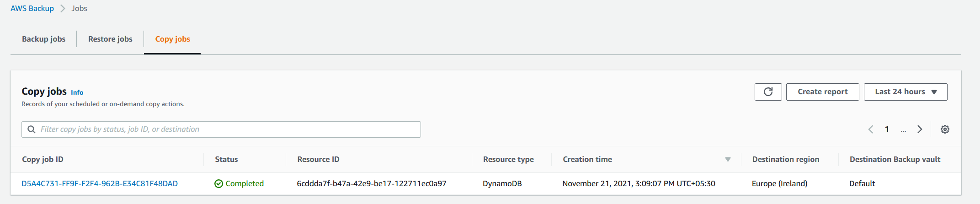Sort by Destination Backup vault column header
Screen dimensions: 980x204
895,159
